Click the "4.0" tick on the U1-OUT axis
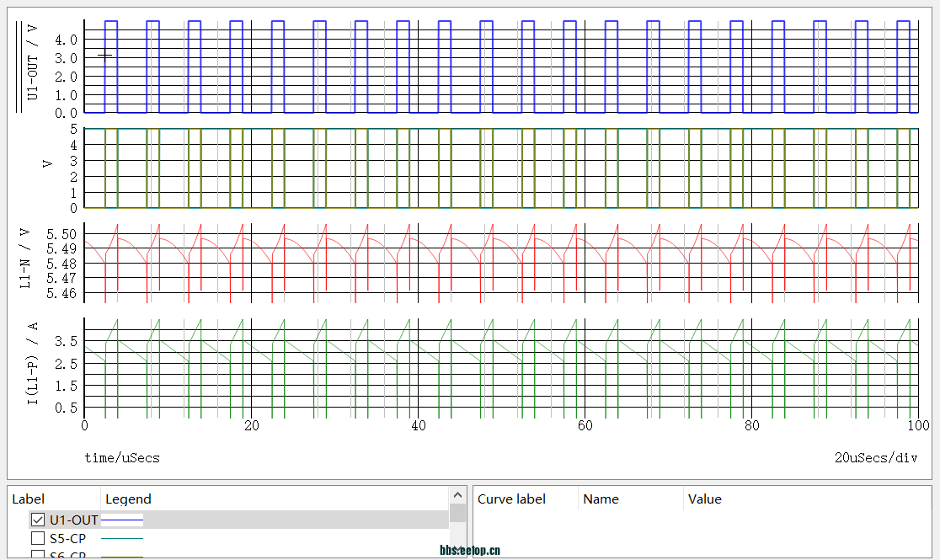This screenshot has height=560, width=940. (x=66, y=40)
